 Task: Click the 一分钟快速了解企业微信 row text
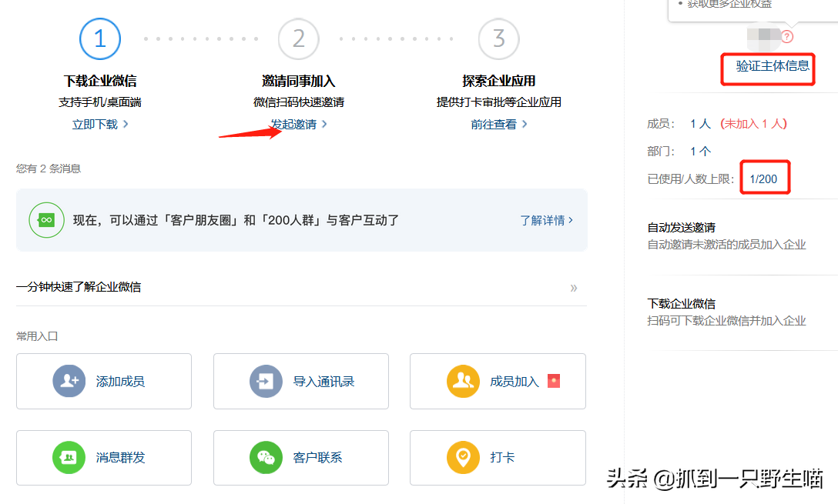79,287
